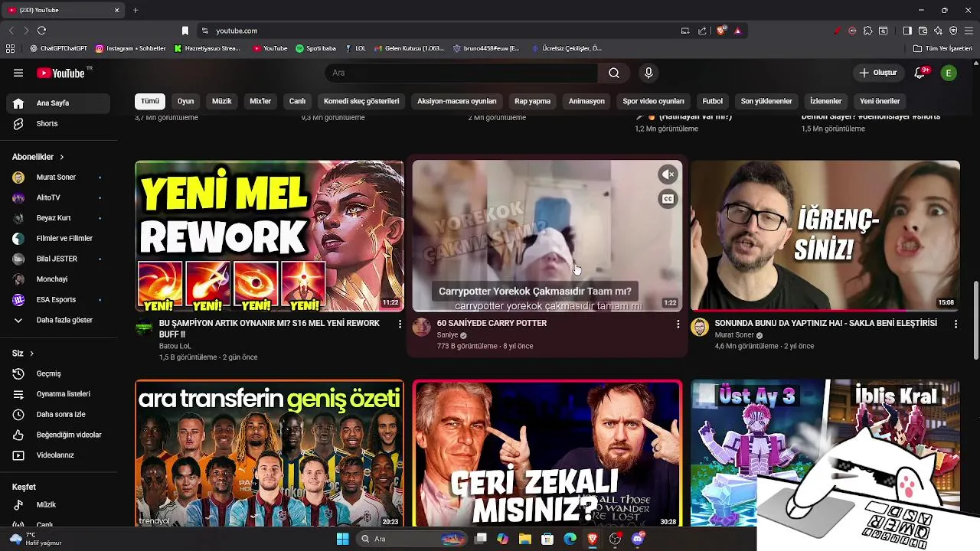The width and height of the screenshot is (980, 551).
Task: Open File Explorer from the taskbar
Action: tap(525, 539)
